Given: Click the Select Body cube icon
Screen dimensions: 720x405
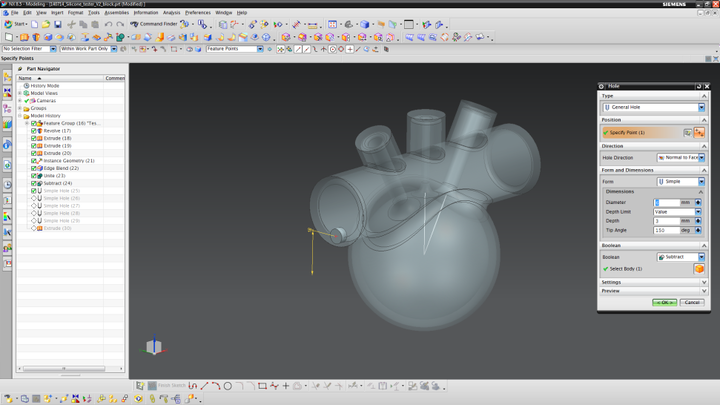Looking at the screenshot, I should [x=699, y=269].
